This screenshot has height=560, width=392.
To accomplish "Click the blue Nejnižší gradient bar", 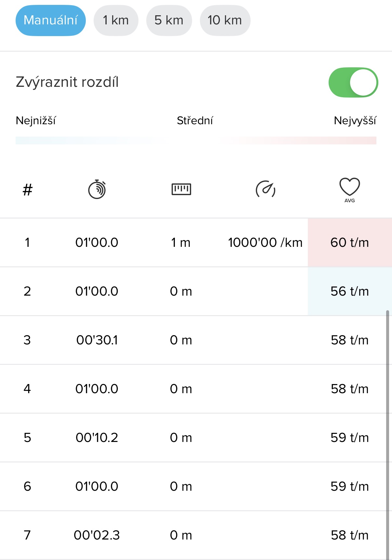I will click(65, 140).
